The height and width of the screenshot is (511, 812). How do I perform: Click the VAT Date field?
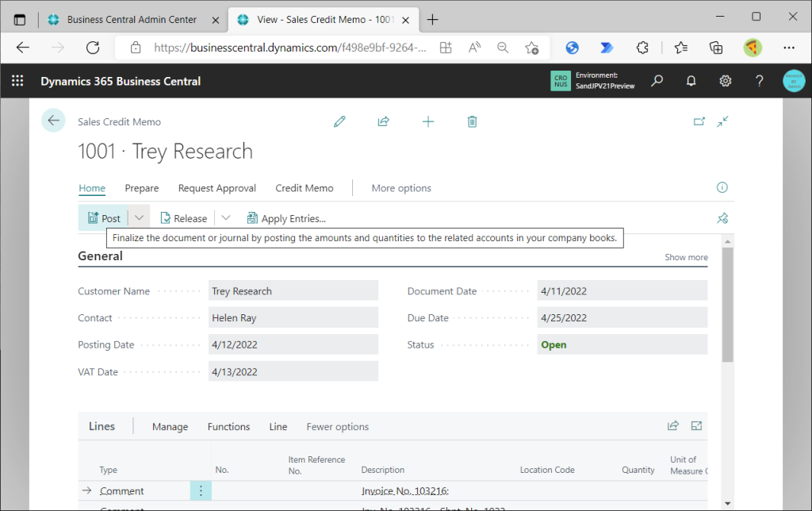click(293, 371)
